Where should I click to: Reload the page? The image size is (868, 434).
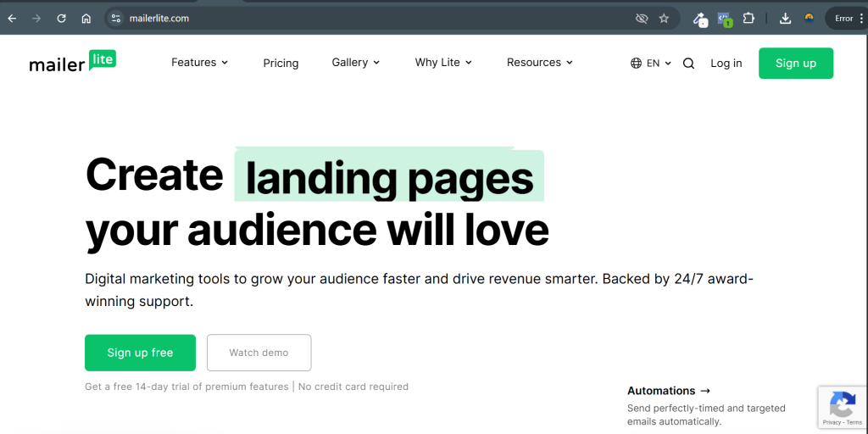point(61,19)
